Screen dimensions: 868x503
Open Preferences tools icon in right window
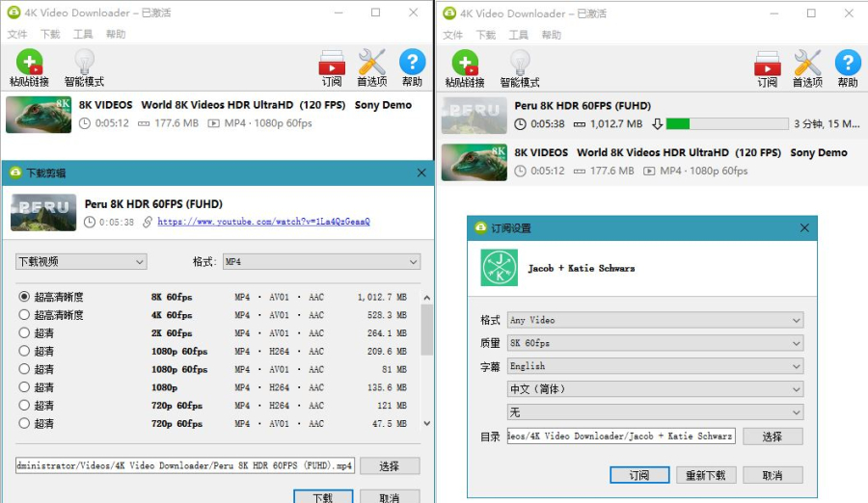[807, 65]
